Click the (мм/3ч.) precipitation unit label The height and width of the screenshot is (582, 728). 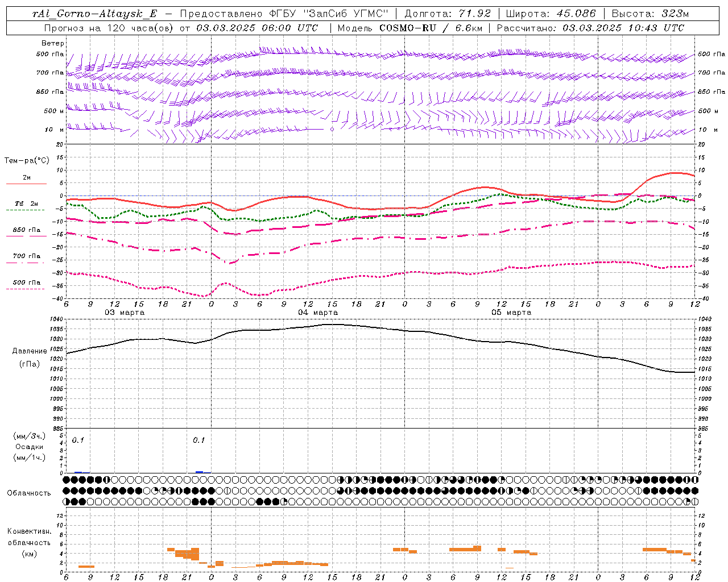click(x=29, y=436)
